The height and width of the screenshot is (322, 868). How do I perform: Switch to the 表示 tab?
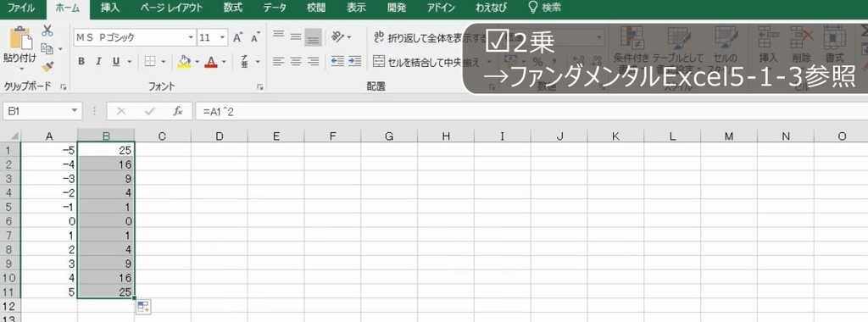[x=356, y=8]
